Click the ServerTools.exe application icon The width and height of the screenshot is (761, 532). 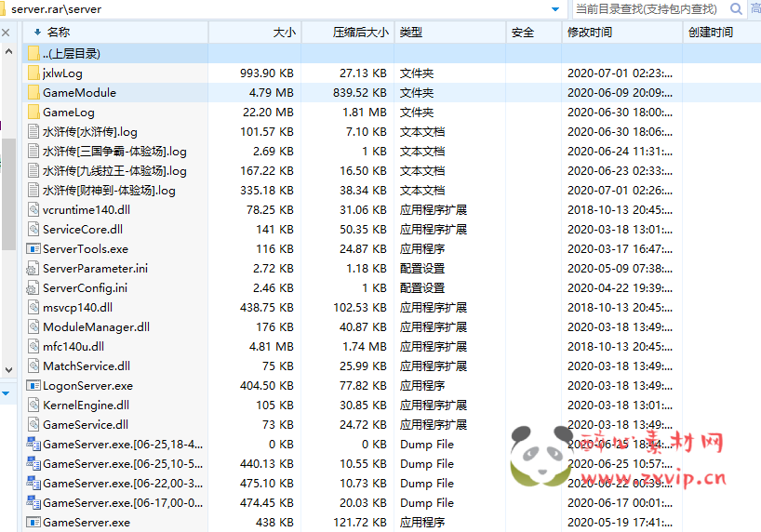click(x=33, y=249)
